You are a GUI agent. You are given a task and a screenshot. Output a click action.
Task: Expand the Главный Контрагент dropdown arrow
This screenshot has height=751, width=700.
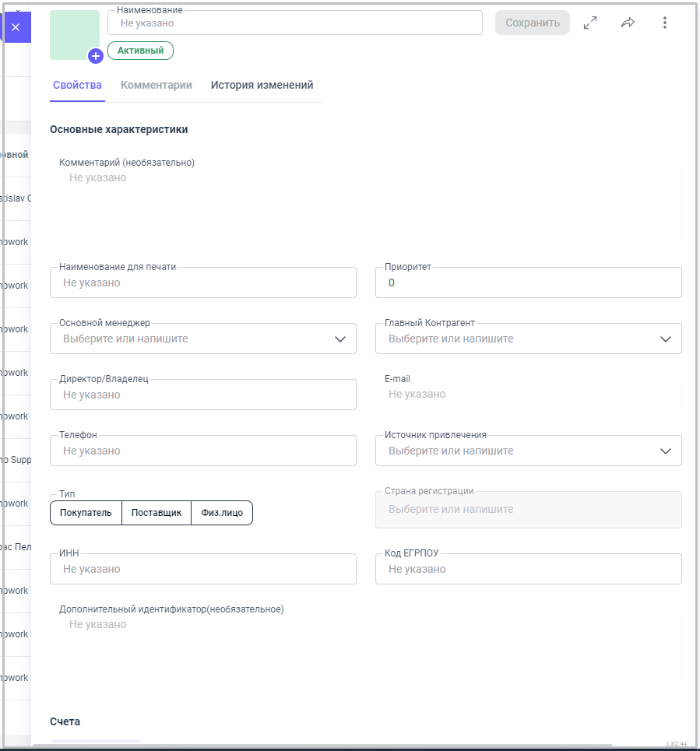pos(666,339)
